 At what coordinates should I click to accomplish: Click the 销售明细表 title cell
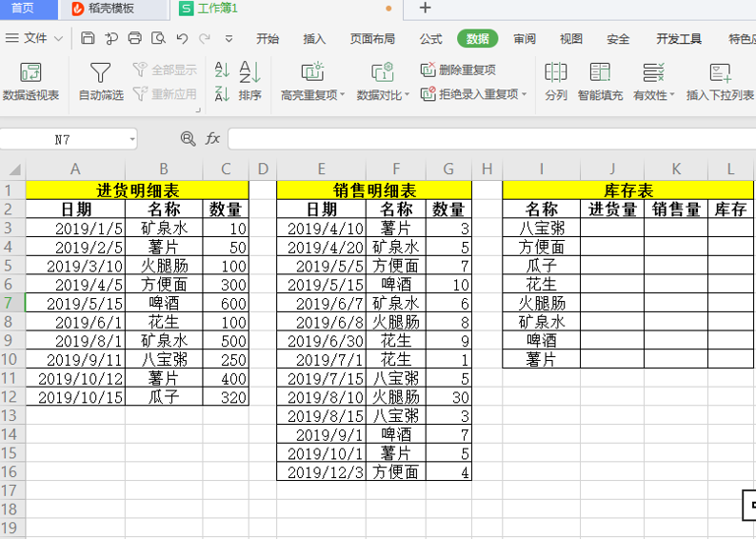[374, 190]
